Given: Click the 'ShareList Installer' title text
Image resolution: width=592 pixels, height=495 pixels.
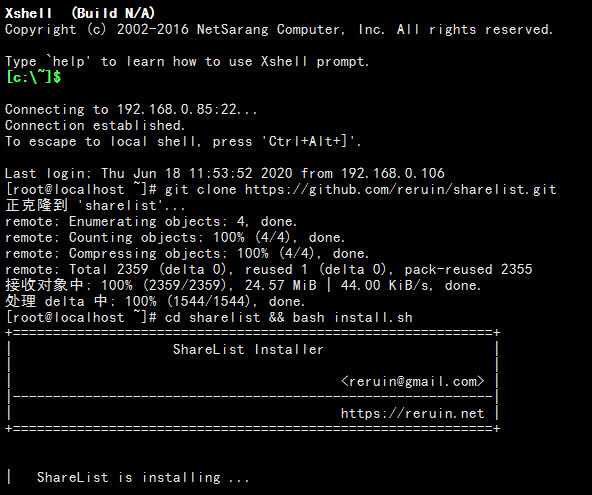Looking at the screenshot, I should click(248, 349).
